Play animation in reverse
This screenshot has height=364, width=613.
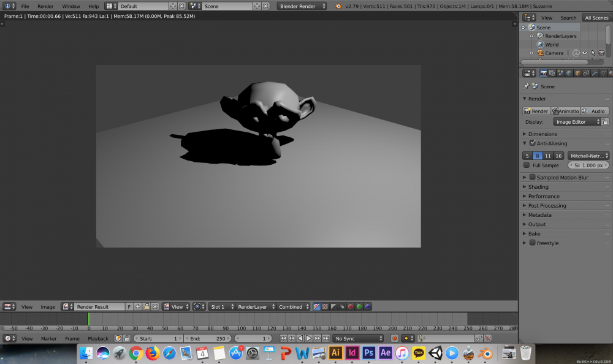(x=300, y=338)
